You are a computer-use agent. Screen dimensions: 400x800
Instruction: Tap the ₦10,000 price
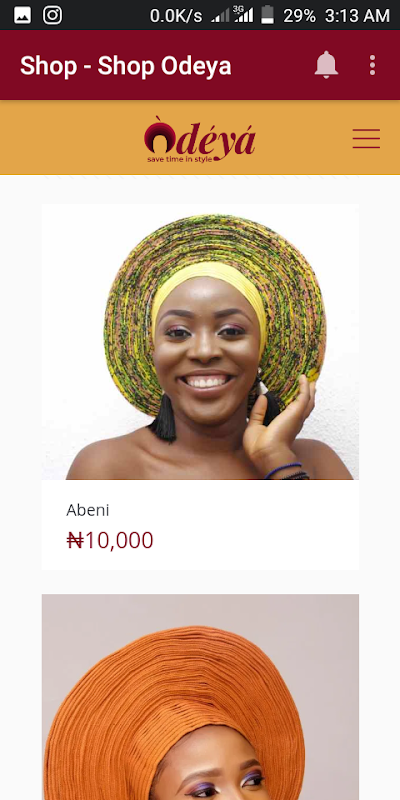tap(110, 540)
